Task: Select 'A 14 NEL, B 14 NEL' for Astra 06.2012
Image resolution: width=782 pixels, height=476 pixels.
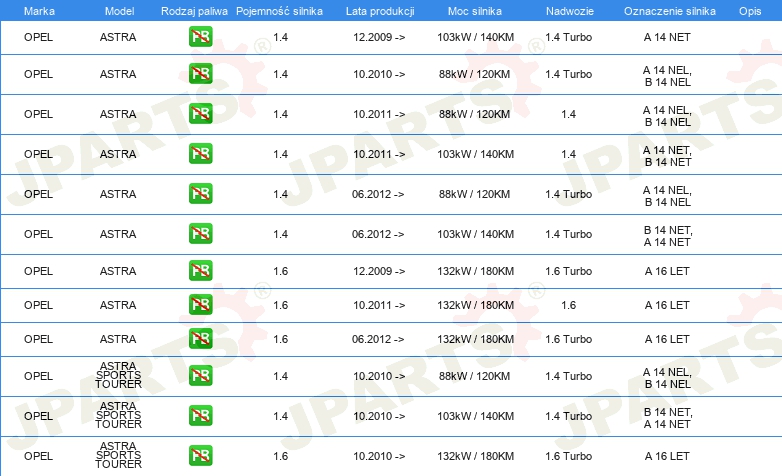Action: pyautogui.click(x=667, y=196)
